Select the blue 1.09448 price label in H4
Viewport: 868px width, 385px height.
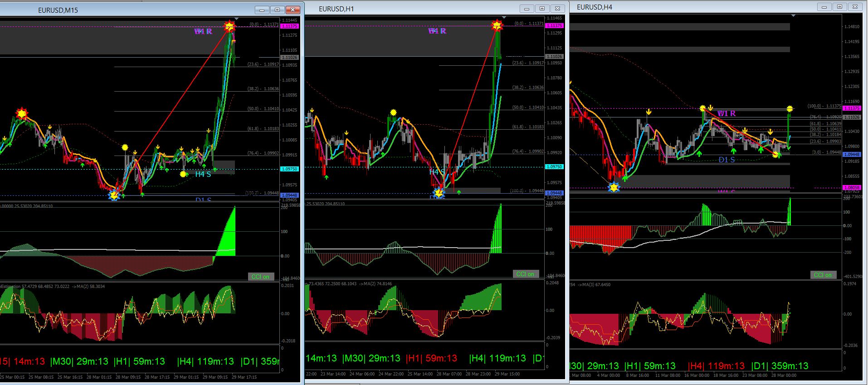coord(852,155)
